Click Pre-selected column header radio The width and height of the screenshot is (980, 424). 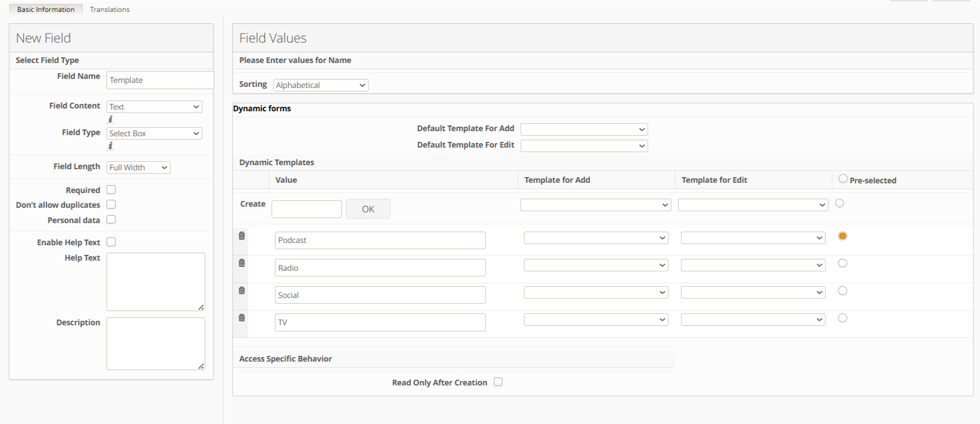[x=843, y=179]
